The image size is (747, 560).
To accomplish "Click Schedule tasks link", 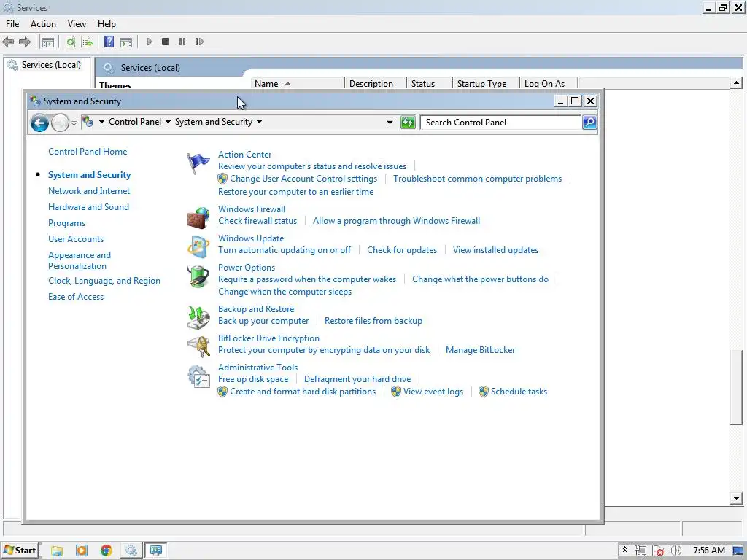I will 519,392.
